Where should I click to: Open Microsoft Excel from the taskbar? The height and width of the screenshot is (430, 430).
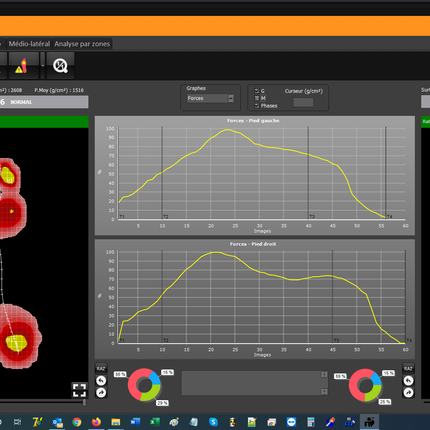pos(155,422)
